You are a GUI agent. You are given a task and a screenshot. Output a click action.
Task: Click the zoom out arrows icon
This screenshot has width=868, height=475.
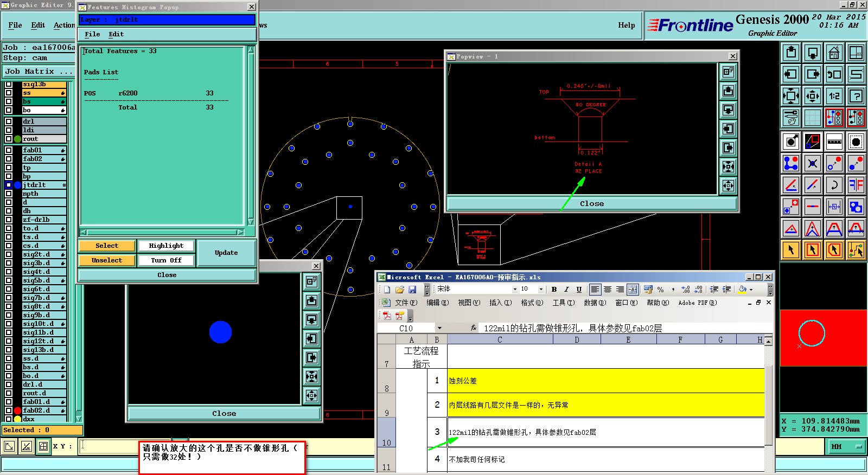coord(791,96)
